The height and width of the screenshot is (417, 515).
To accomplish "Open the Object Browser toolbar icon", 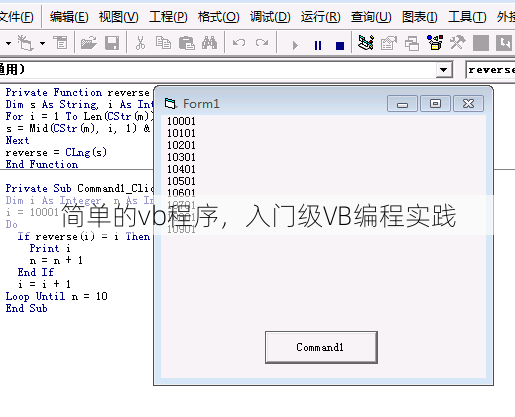I will point(435,43).
